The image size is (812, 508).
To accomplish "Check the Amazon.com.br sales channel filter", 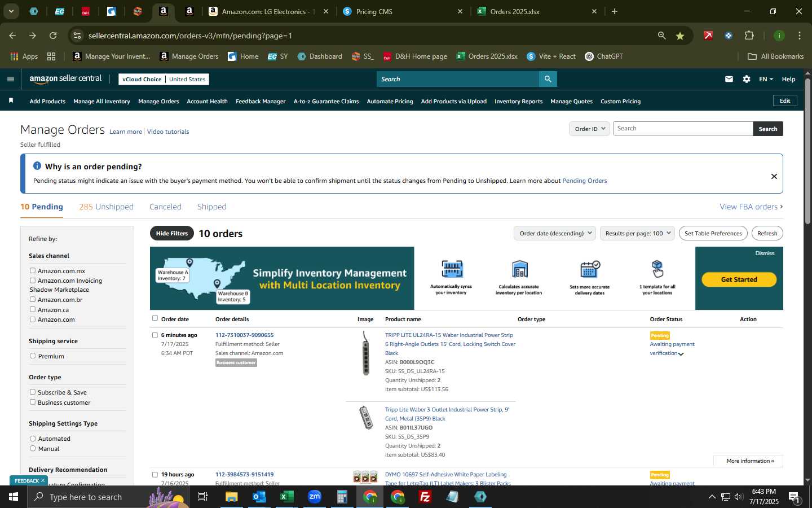I will tap(33, 300).
